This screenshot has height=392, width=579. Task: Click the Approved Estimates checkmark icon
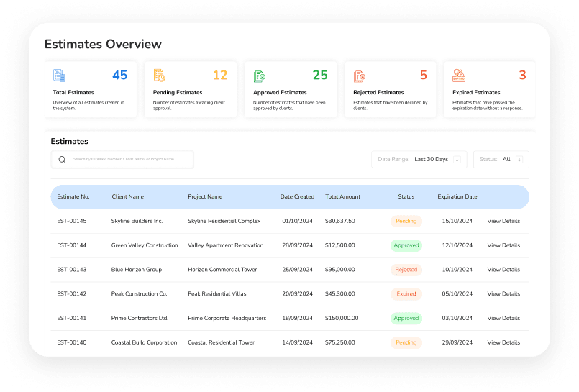tap(259, 76)
